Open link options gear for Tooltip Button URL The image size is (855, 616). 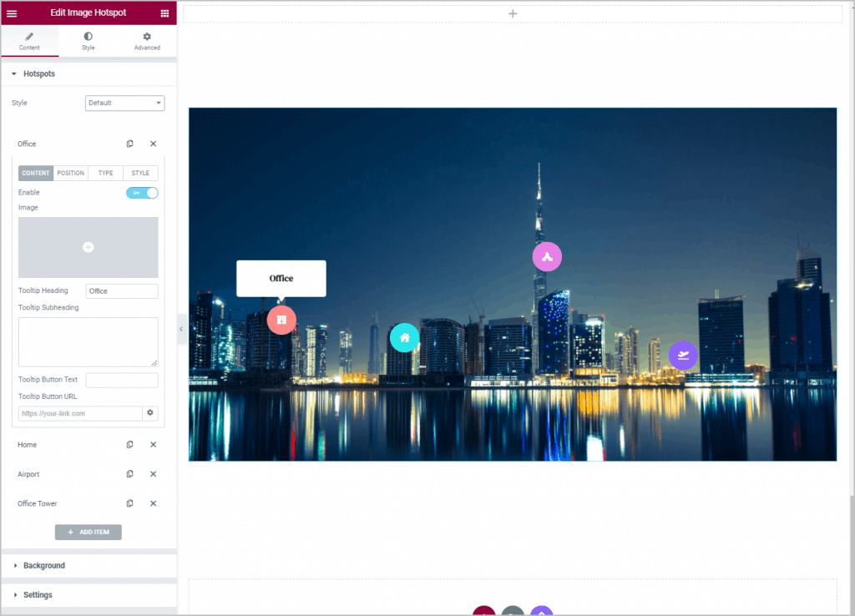tap(150, 413)
